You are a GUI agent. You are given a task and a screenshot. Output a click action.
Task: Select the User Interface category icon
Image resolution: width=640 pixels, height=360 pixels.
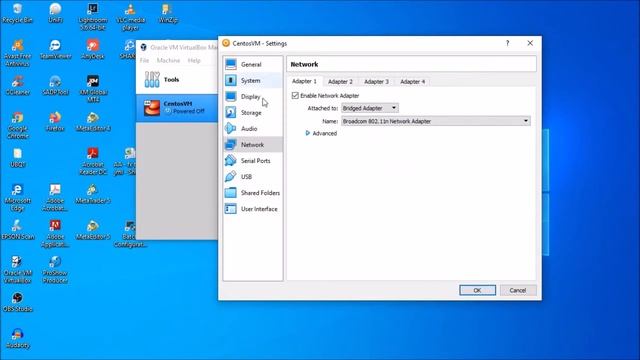click(x=231, y=209)
